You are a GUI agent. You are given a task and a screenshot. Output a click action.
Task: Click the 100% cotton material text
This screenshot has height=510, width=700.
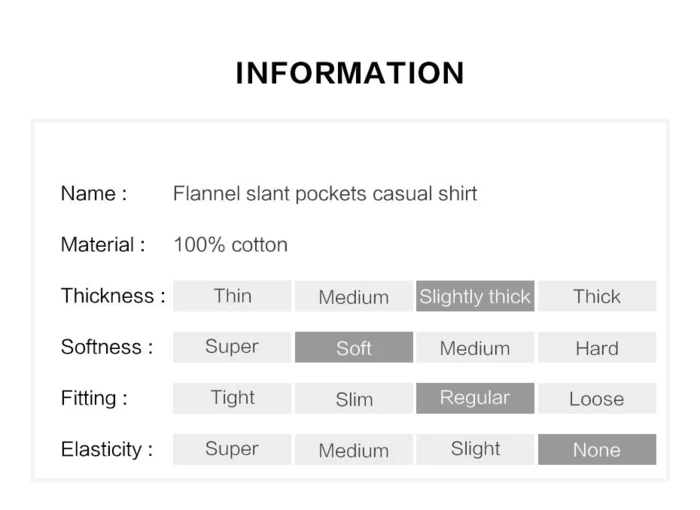pos(230,245)
